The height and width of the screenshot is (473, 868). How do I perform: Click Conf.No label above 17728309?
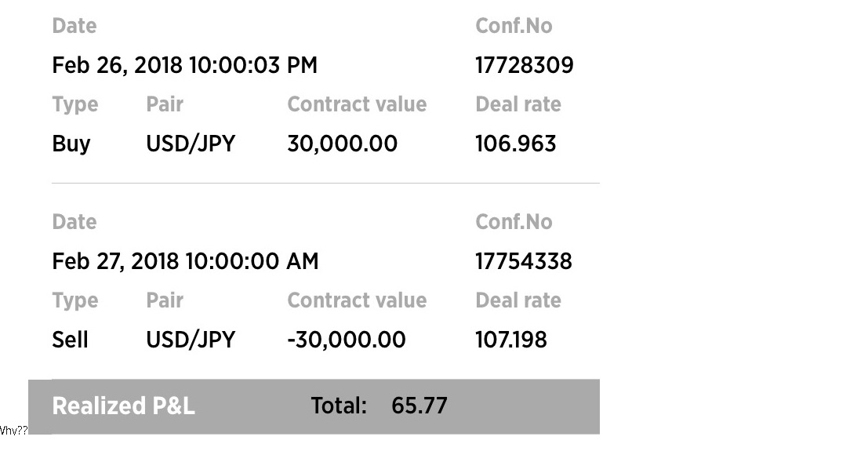pos(514,26)
